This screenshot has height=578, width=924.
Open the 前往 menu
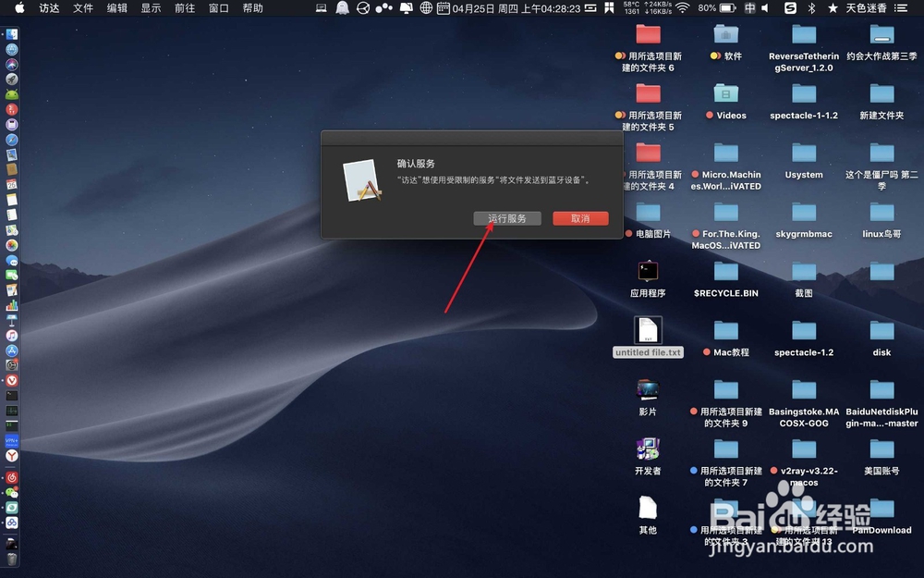point(185,7)
